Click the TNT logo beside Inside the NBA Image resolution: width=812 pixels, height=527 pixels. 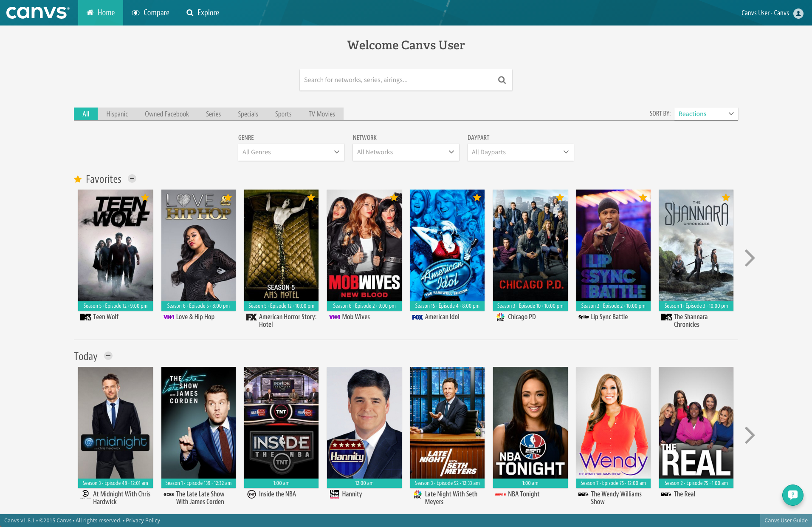(251, 494)
